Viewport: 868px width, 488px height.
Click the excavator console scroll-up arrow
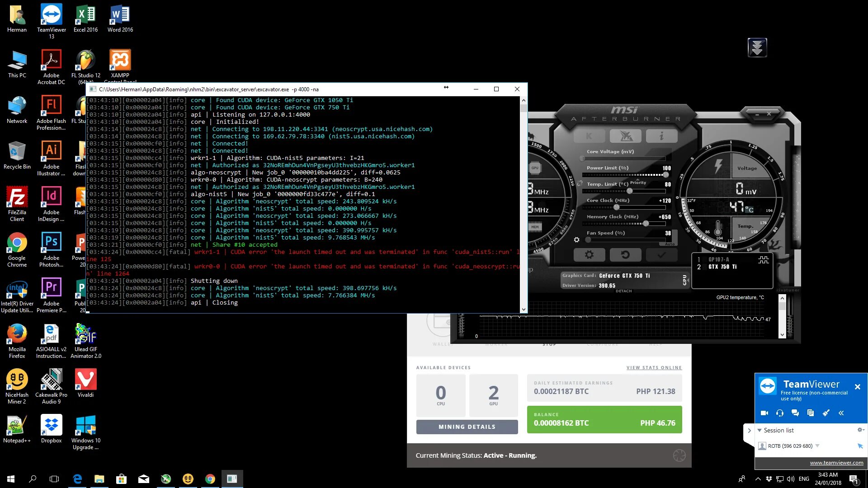click(x=524, y=100)
